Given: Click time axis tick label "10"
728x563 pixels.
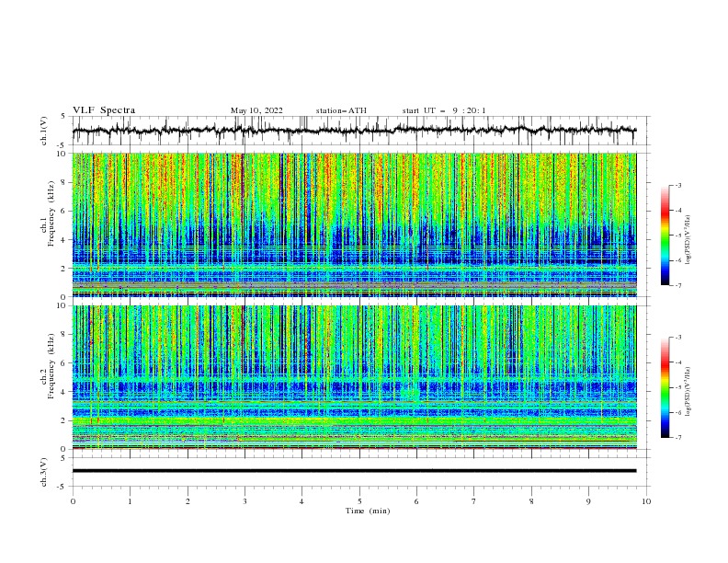Looking at the screenshot, I should 646,501.
